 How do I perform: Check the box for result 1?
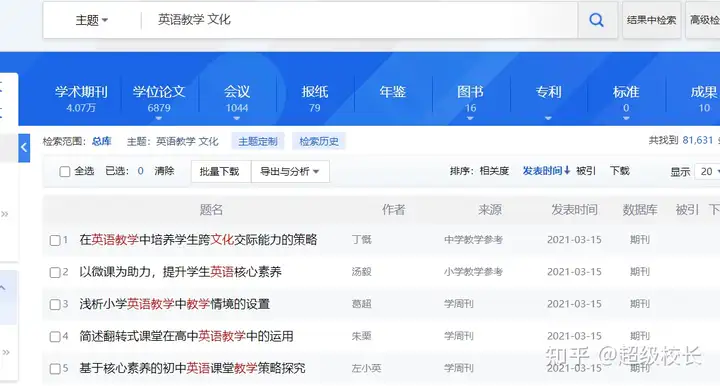(55, 240)
